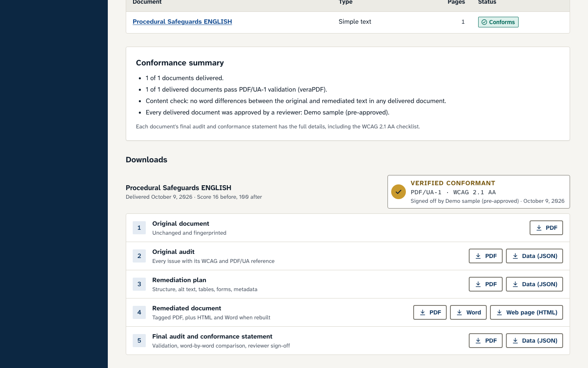588x368 pixels.
Task: Download the Remediation plan PDF
Action: point(486,284)
